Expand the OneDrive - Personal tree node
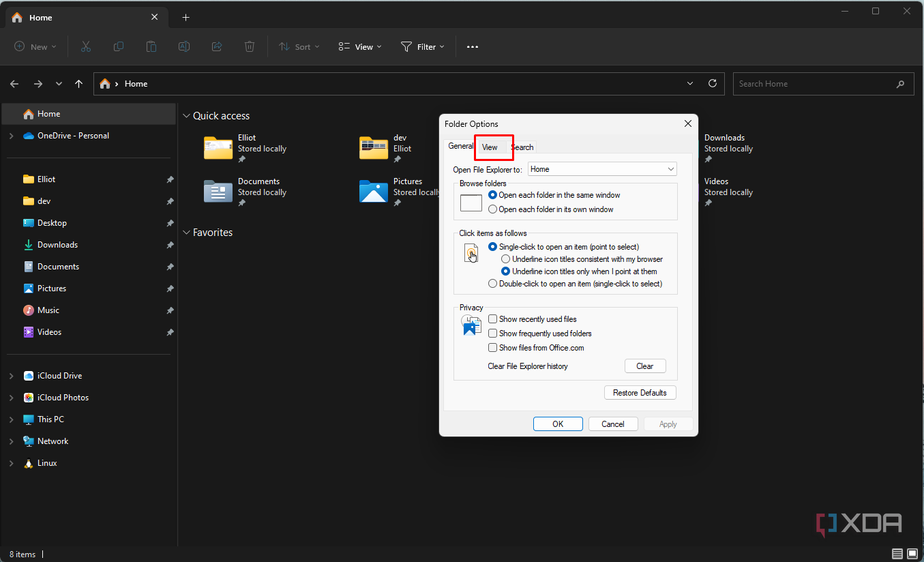This screenshot has height=562, width=924. (11, 136)
